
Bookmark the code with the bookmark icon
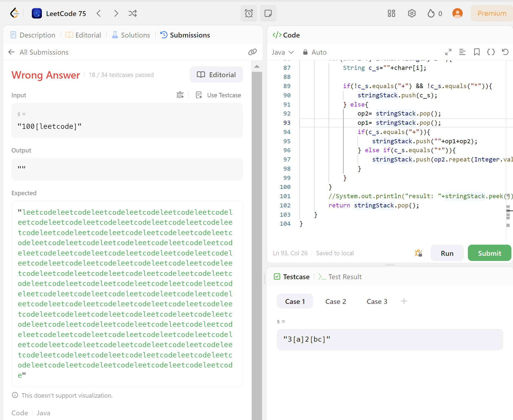click(x=477, y=52)
